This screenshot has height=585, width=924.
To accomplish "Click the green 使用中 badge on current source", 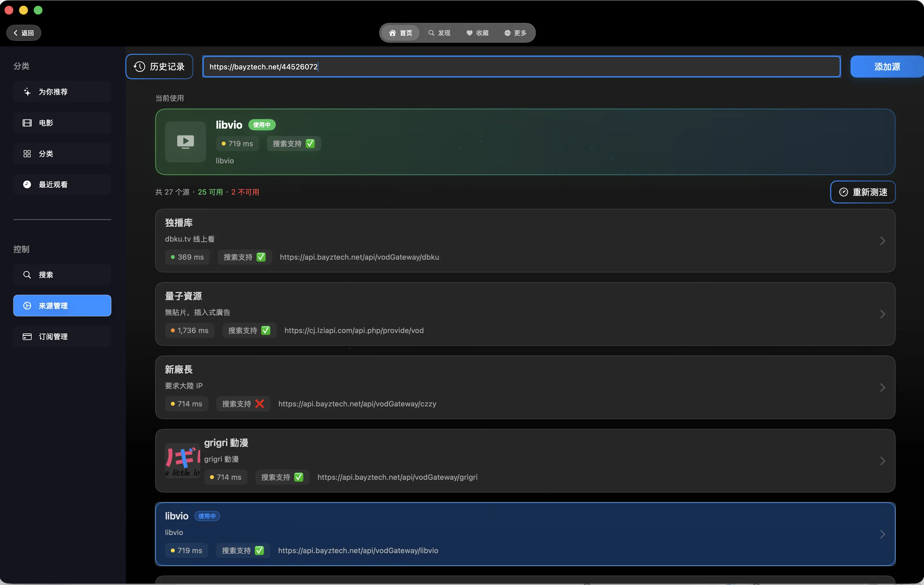I will click(x=262, y=125).
